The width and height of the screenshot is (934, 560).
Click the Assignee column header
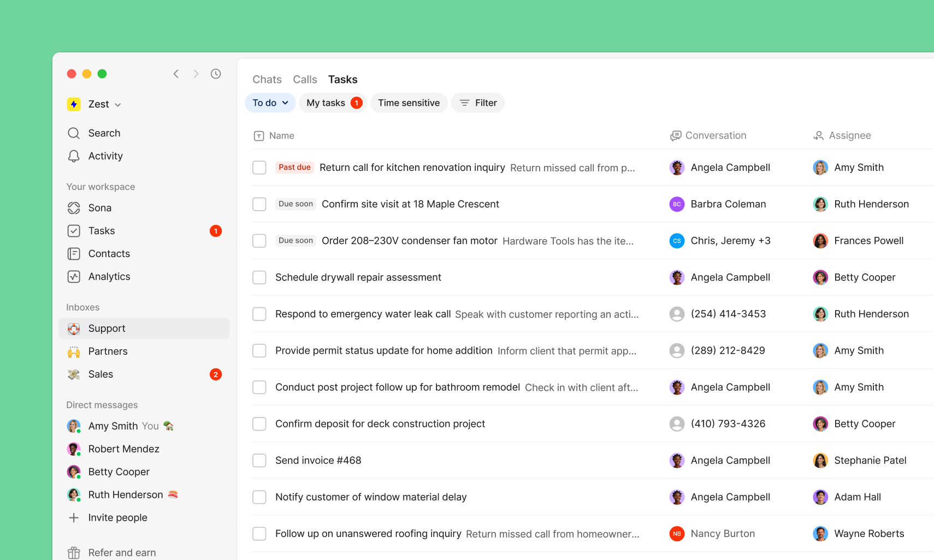[x=842, y=135]
